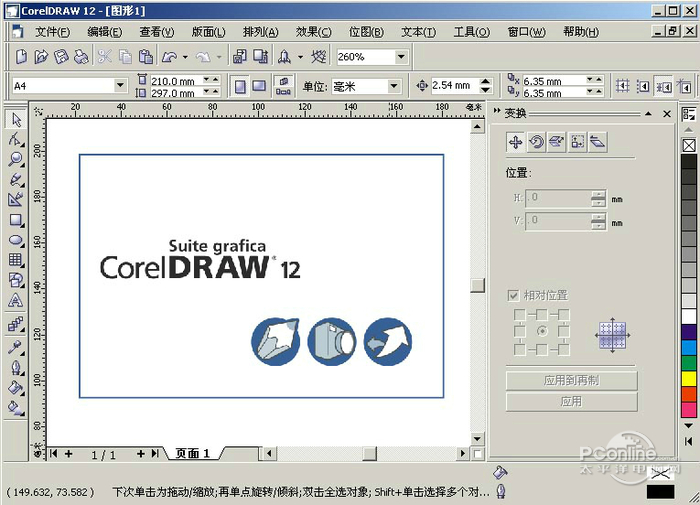Click the Paste clipboard icon
Viewport: 700px width, 505px height.
[x=146, y=57]
